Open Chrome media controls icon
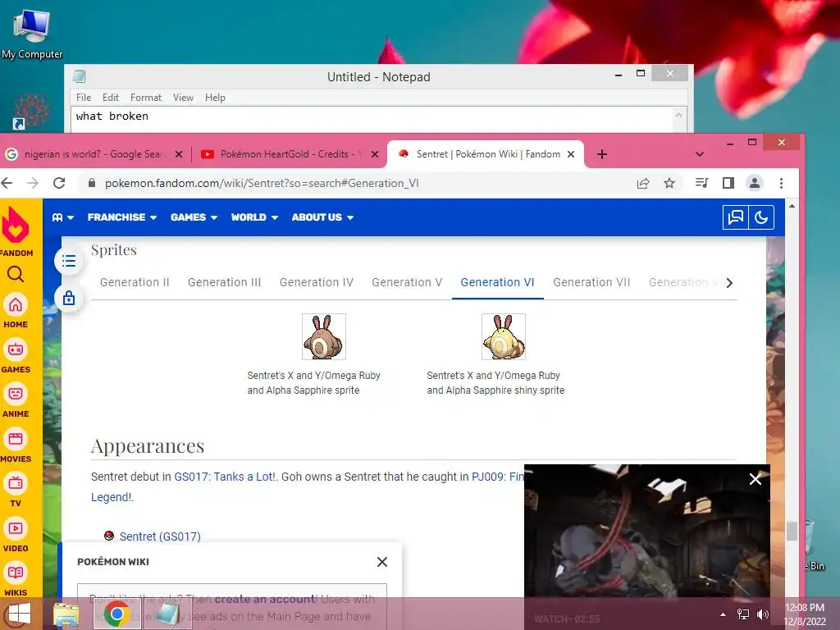Screen dimensions: 840x630 tap(701, 183)
